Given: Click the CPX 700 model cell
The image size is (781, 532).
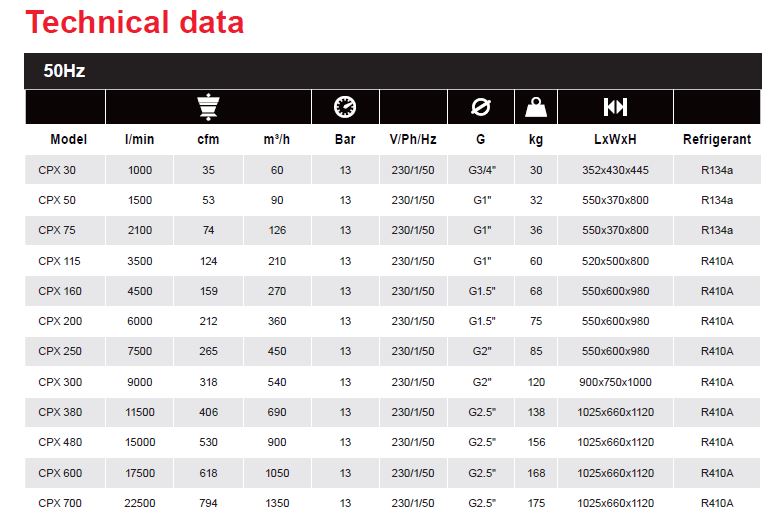Looking at the screenshot, I should (x=60, y=503).
